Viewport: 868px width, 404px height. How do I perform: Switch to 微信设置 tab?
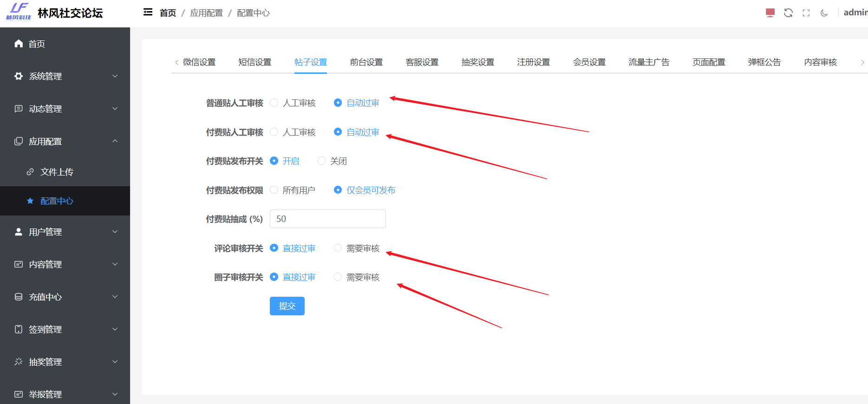(199, 62)
